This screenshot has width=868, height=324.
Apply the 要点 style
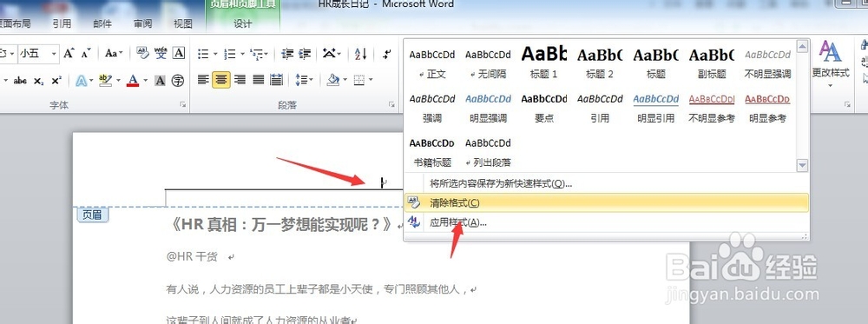[544, 108]
